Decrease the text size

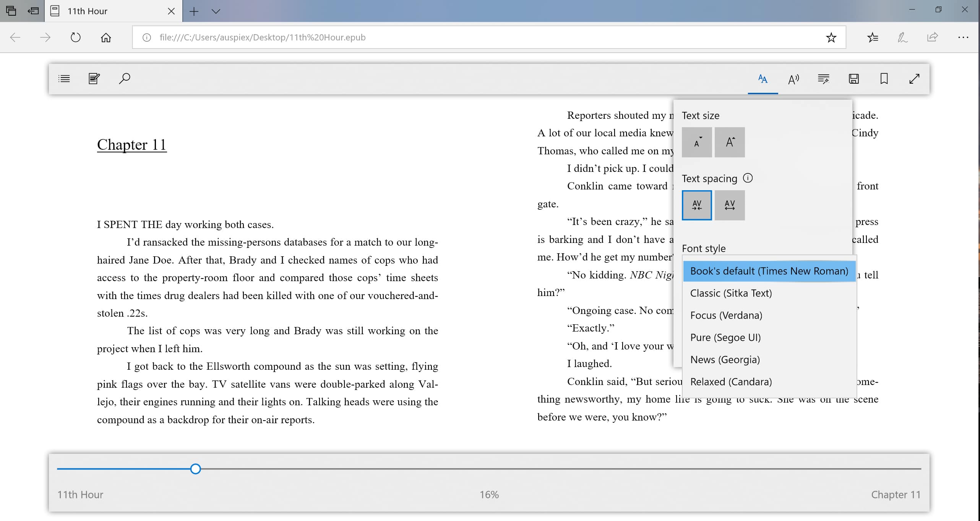point(697,142)
